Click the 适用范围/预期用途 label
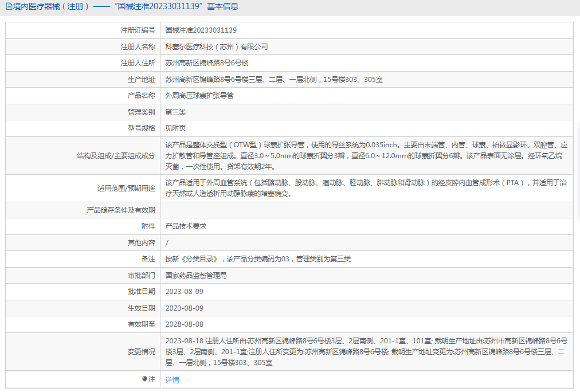This screenshot has height=392, width=580. (x=126, y=188)
